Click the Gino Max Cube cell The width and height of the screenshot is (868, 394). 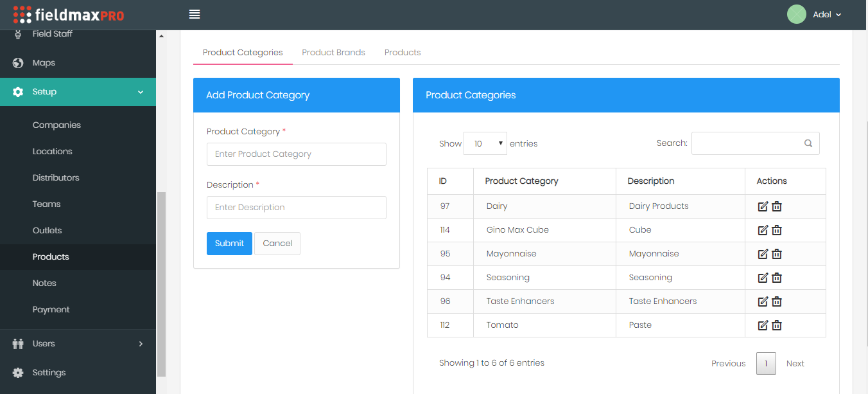coord(544,230)
